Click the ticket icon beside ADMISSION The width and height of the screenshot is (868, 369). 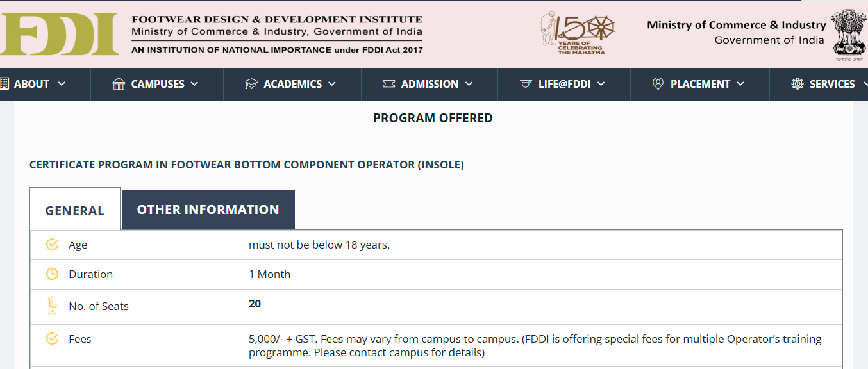[x=388, y=84]
